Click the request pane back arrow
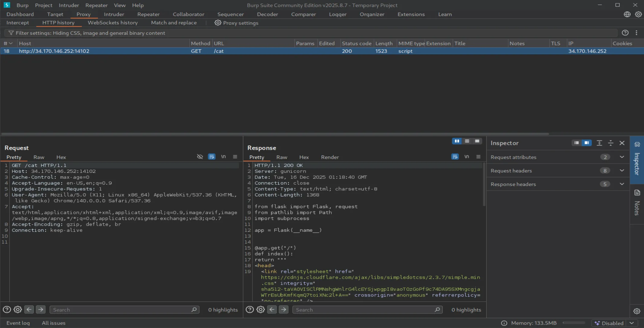 [29, 310]
